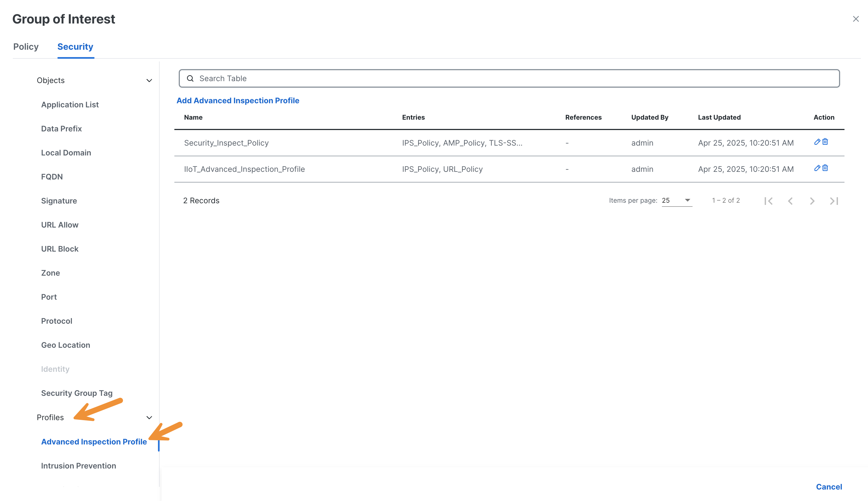
Task: Open Signature objects
Action: point(59,201)
